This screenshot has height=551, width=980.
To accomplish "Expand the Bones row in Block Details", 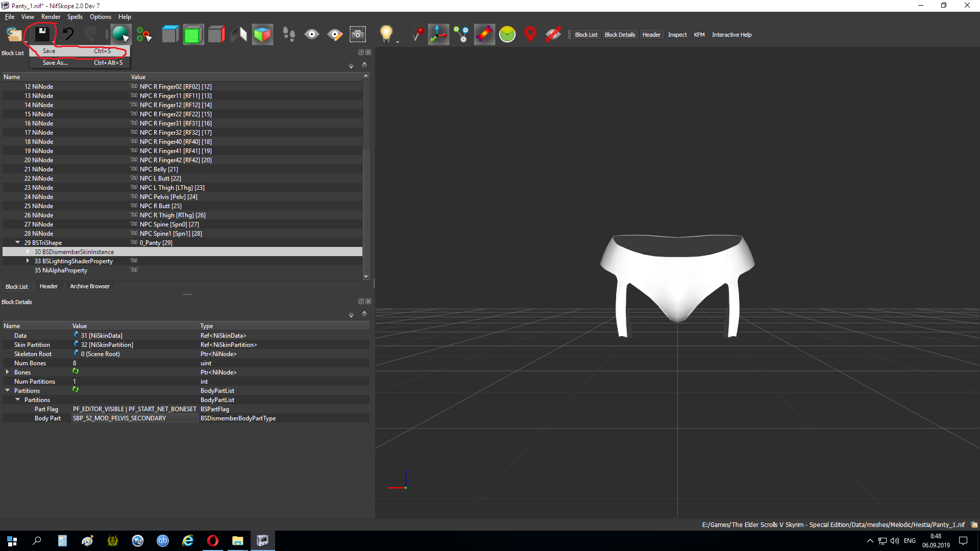I will [7, 372].
